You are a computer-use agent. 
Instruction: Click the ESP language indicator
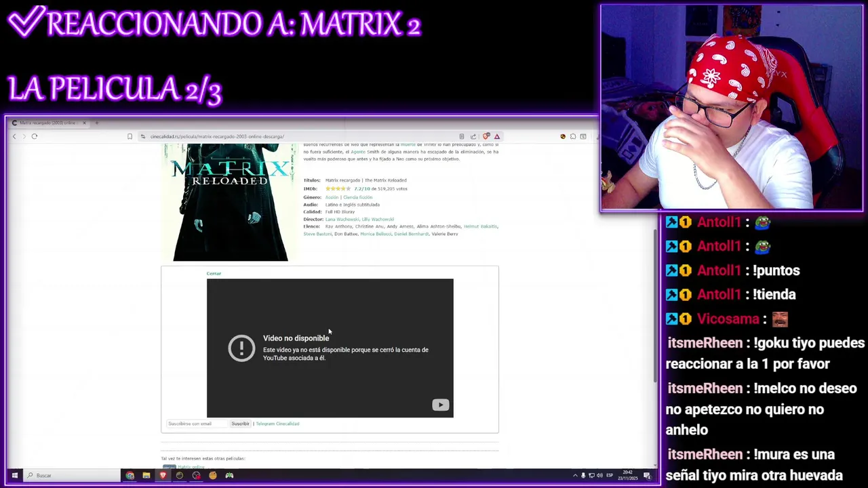click(x=610, y=476)
